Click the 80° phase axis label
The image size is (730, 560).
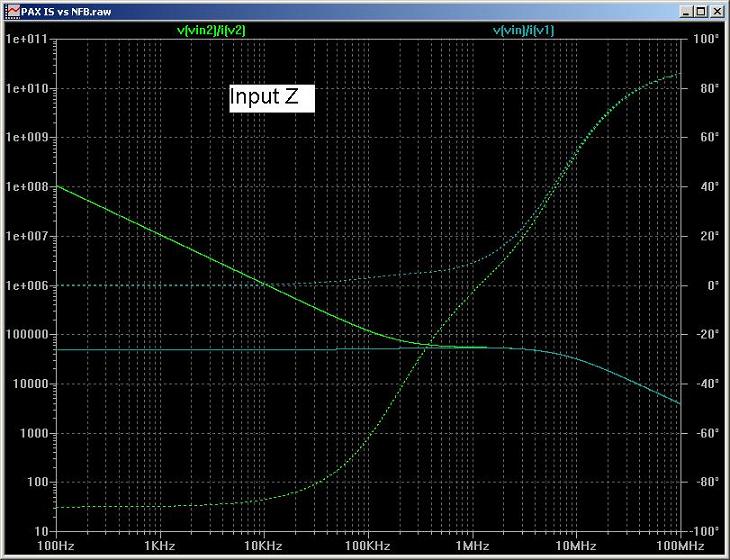710,88
